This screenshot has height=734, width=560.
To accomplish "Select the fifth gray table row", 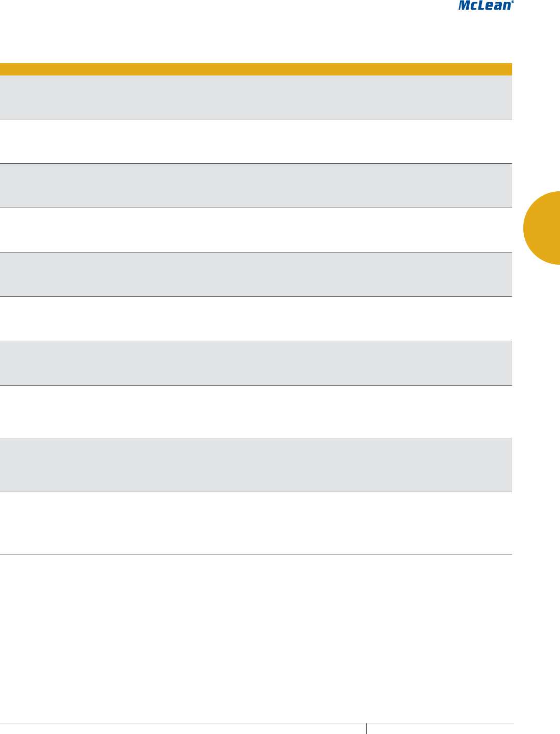I will (256, 466).
